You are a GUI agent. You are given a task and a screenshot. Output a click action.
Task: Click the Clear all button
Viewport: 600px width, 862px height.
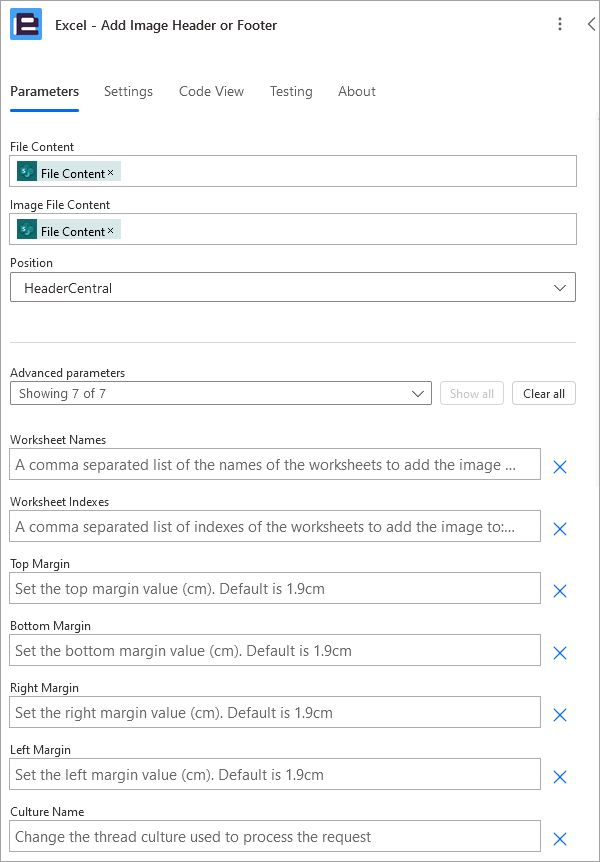(544, 394)
